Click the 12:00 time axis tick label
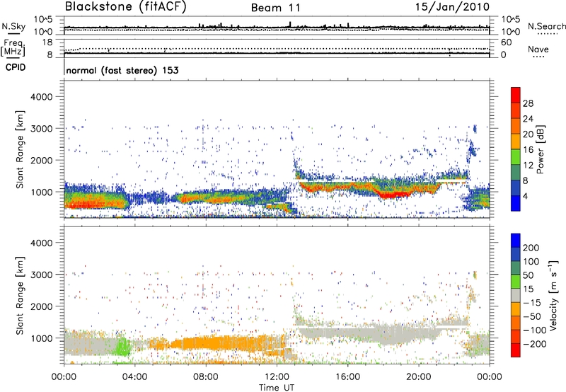Image resolution: width=566 pixels, height=392 pixels. pos(277,377)
